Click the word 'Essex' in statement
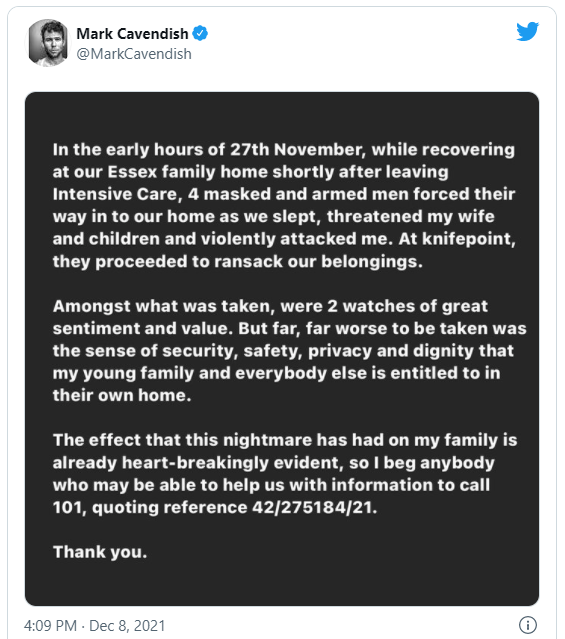 132,172
